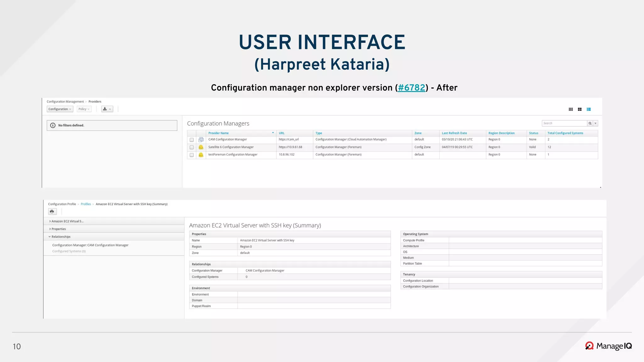Click Satellite 6 Foreman hat icon
The image size is (644, 362).
(x=201, y=147)
